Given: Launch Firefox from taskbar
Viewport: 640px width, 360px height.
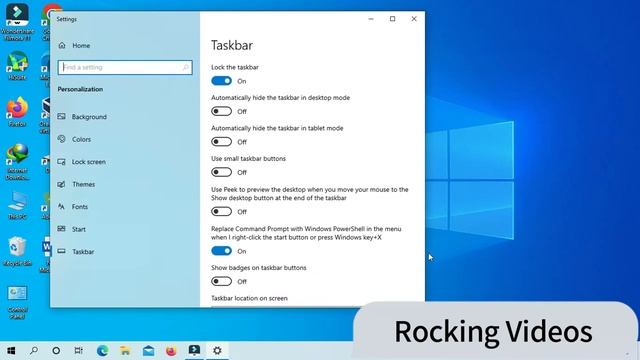Looking at the screenshot, I should click(171, 351).
